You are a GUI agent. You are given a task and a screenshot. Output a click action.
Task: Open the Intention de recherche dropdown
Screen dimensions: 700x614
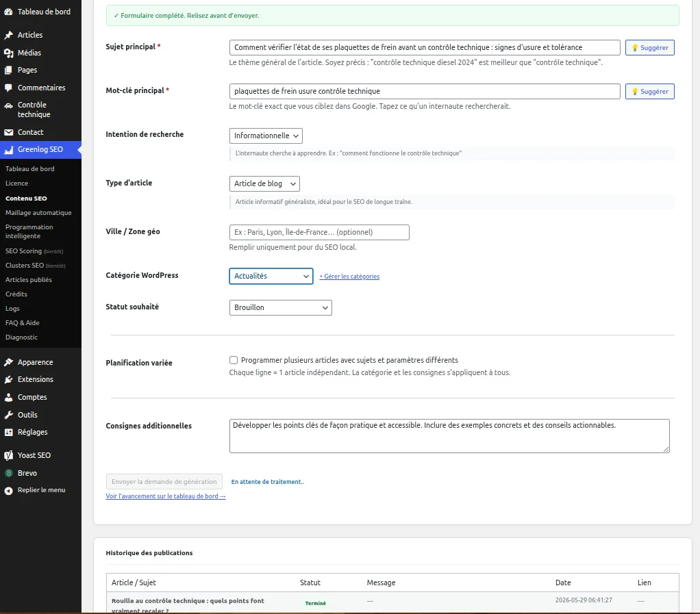[x=266, y=136]
